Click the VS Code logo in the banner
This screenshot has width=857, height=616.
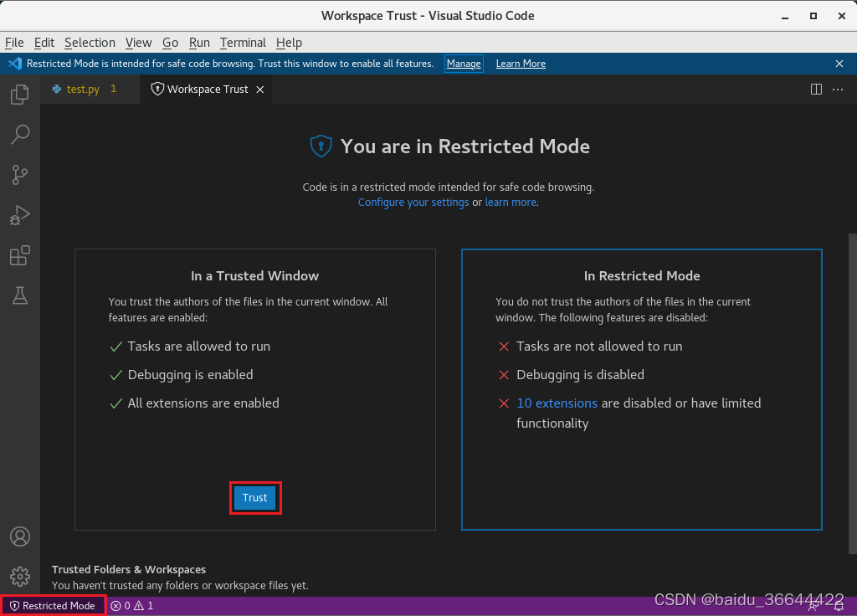(x=15, y=64)
